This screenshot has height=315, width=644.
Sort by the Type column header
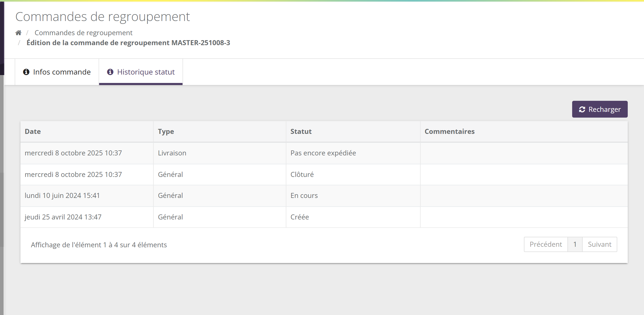[219, 132]
